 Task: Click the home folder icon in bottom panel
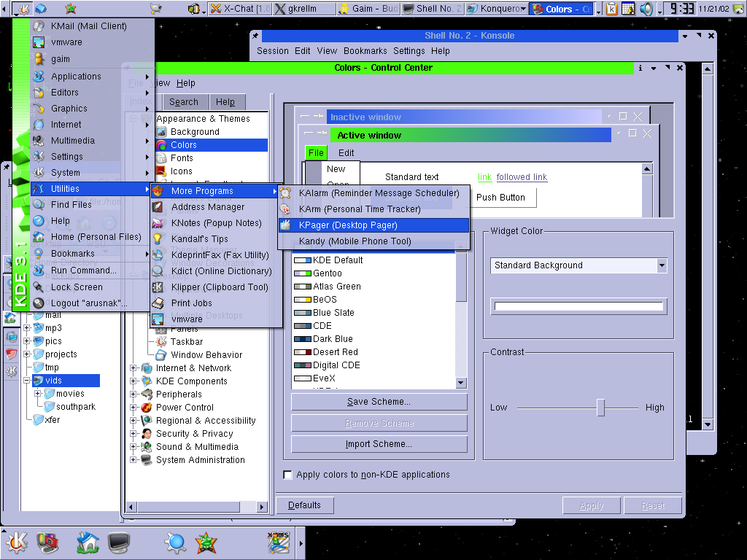point(88,542)
